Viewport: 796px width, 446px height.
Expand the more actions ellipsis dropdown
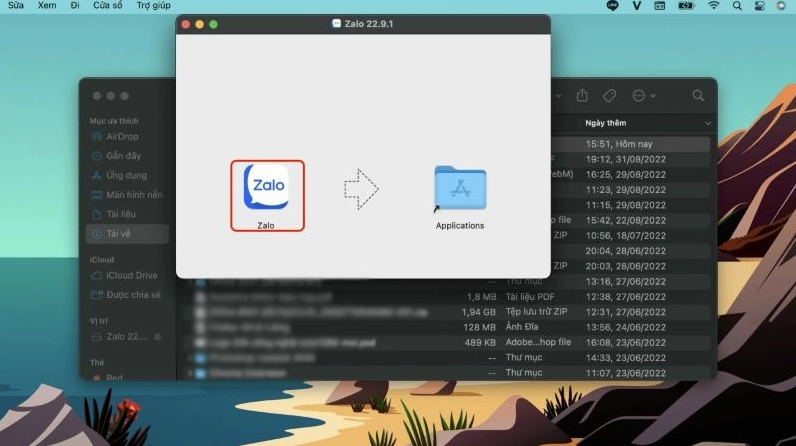tap(643, 95)
